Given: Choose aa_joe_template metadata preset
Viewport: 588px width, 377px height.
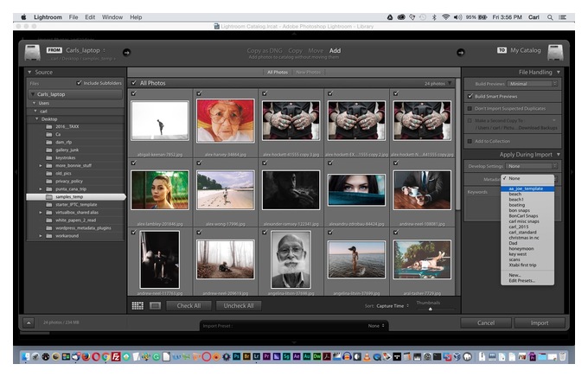Looking at the screenshot, I should pos(527,188).
